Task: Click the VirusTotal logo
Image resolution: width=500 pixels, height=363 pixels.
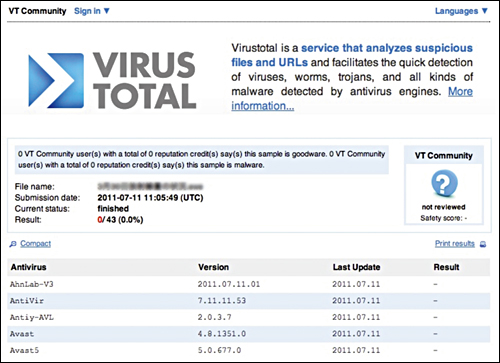Action: [x=112, y=81]
